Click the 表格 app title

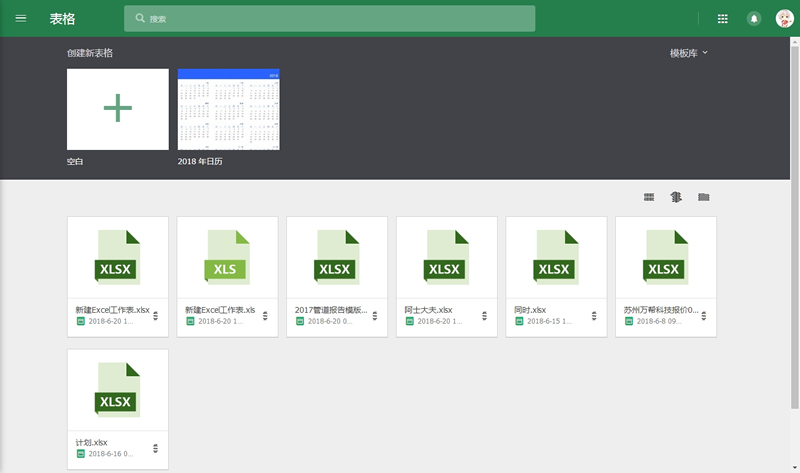62,19
